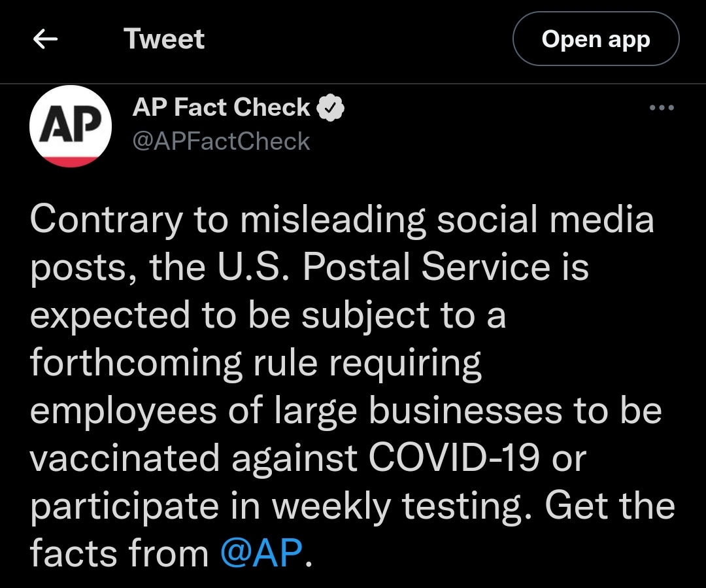Select the word COVID-19 in the tweet

454,457
